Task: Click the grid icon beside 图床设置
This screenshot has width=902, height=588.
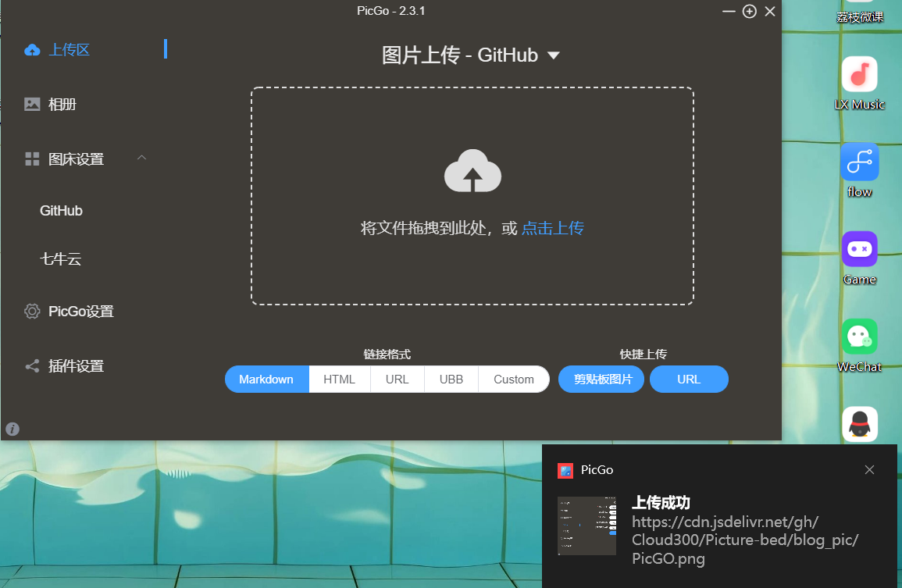Action: tap(32, 159)
